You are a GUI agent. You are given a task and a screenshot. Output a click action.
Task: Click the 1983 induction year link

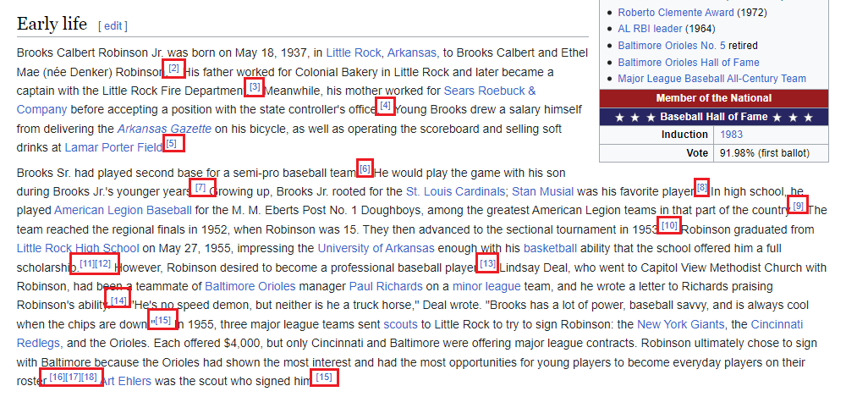[x=731, y=135]
